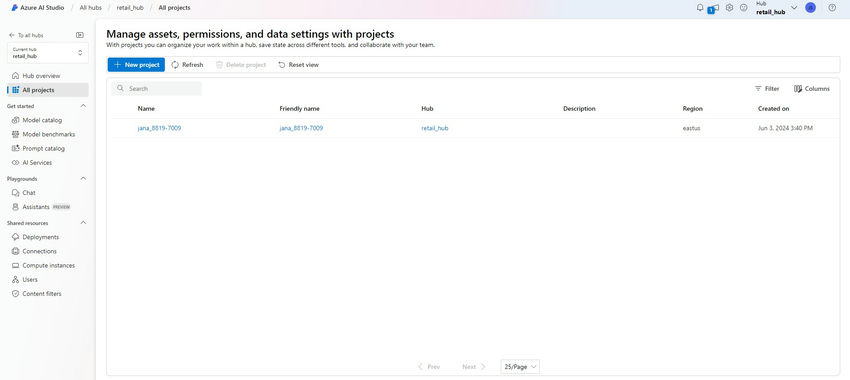Expand the Hub retail_hub dropdown in header
The width and height of the screenshot is (850, 380).
click(x=794, y=8)
